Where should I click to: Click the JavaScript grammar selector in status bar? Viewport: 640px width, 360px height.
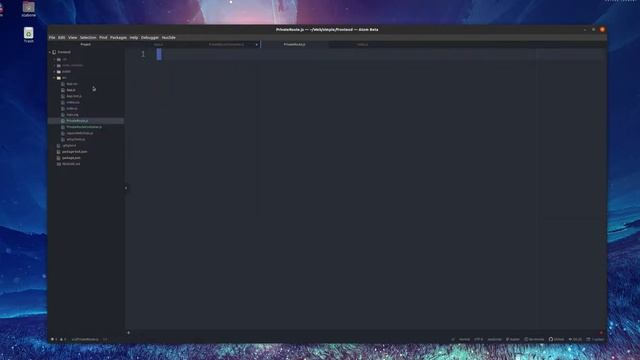[x=494, y=339]
